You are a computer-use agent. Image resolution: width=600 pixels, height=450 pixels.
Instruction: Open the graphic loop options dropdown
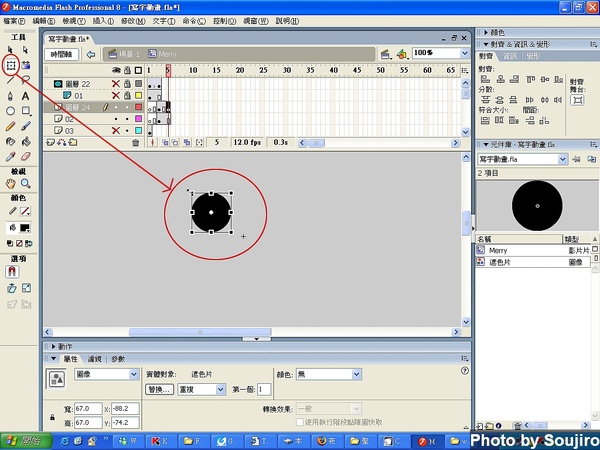(x=221, y=390)
